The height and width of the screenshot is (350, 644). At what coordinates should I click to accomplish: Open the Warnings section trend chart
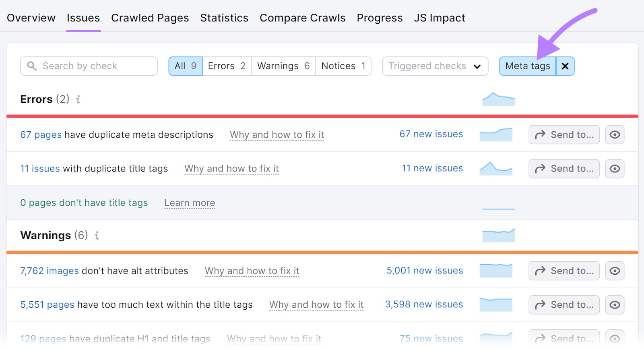point(499,235)
